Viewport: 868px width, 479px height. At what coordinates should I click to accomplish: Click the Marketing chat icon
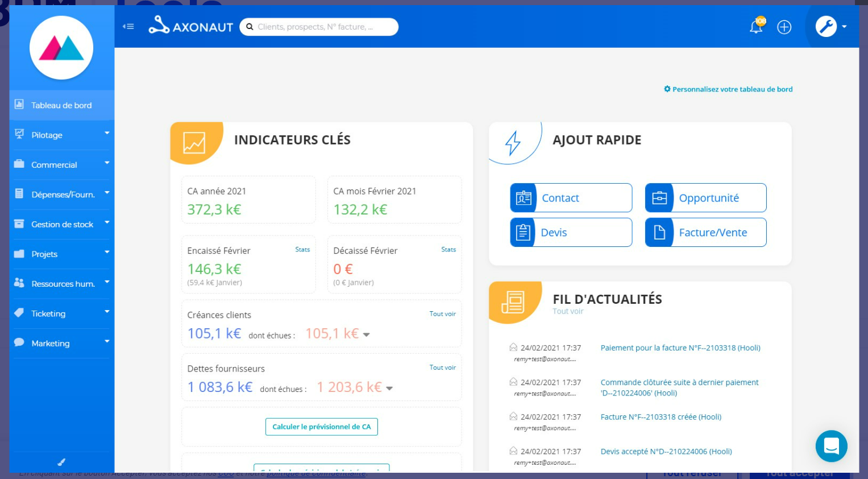click(x=19, y=343)
